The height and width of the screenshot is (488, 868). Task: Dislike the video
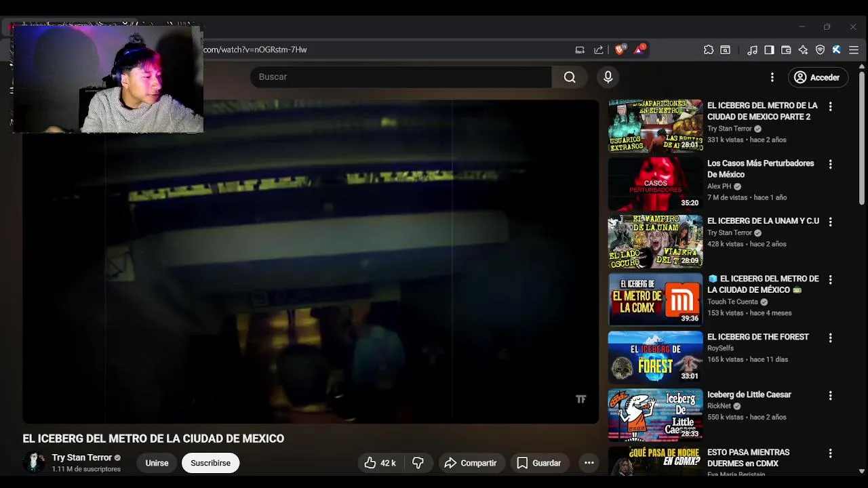click(418, 463)
